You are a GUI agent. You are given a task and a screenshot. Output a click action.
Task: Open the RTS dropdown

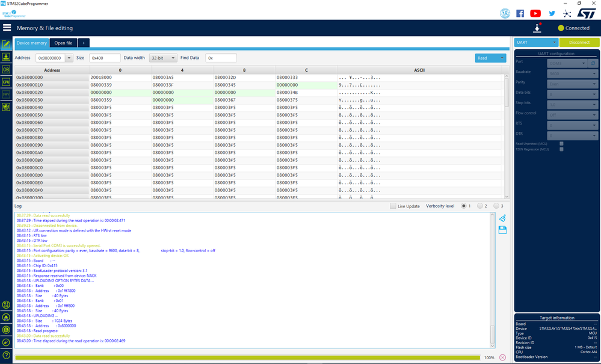pos(572,125)
